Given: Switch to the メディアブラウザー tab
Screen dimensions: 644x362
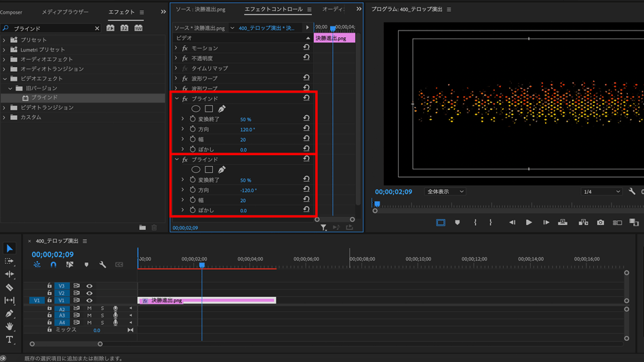Looking at the screenshot, I should pyautogui.click(x=65, y=12).
